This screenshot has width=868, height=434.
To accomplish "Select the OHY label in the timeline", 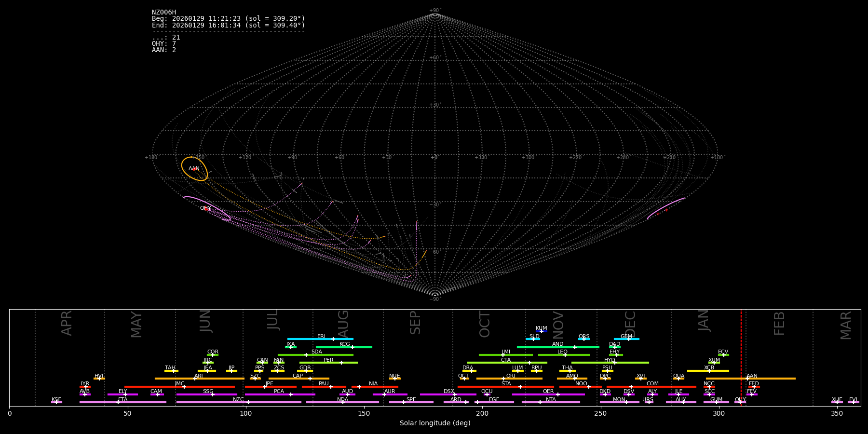I will pyautogui.click(x=740, y=399).
